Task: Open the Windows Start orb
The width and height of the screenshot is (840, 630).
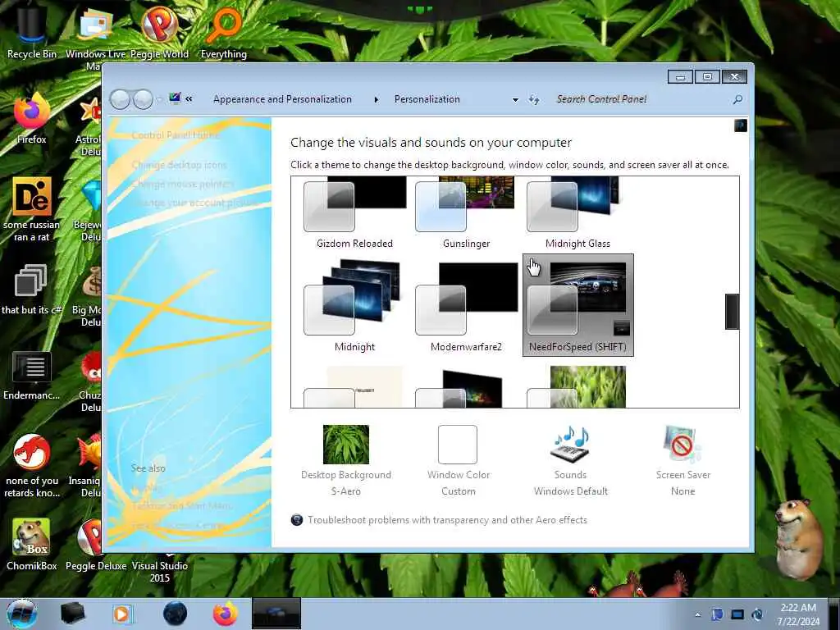Action: (x=22, y=614)
